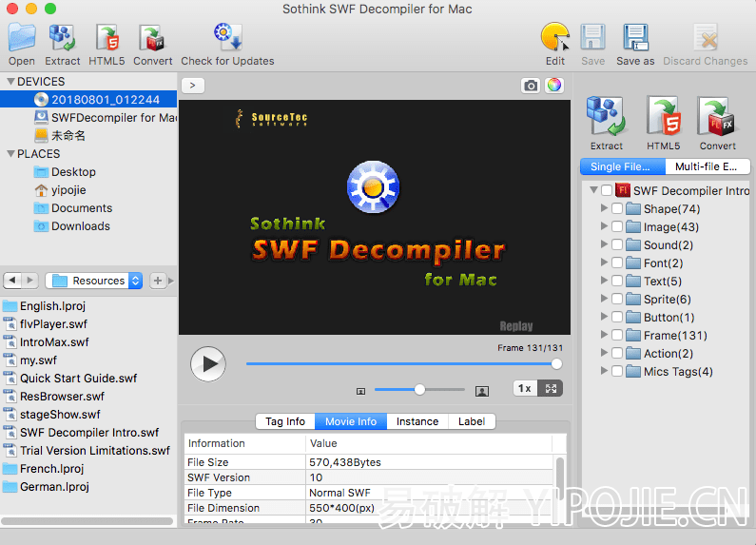Viewport: 756px width, 545px height.
Task: Take a snapshot with camera icon
Action: click(531, 86)
